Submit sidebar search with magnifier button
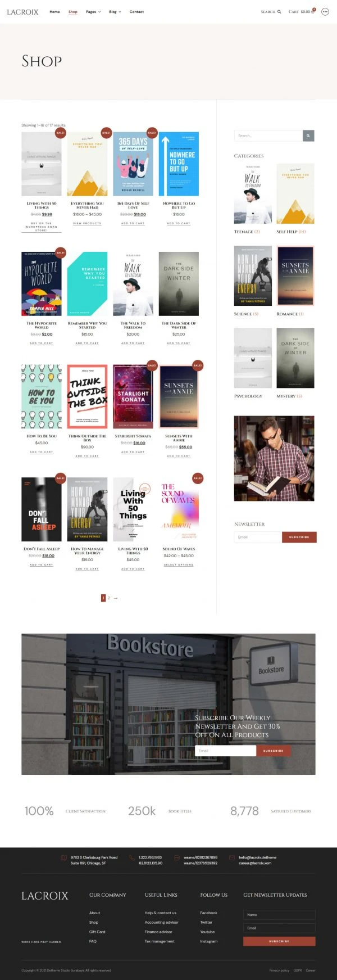337x980 pixels. (309, 136)
